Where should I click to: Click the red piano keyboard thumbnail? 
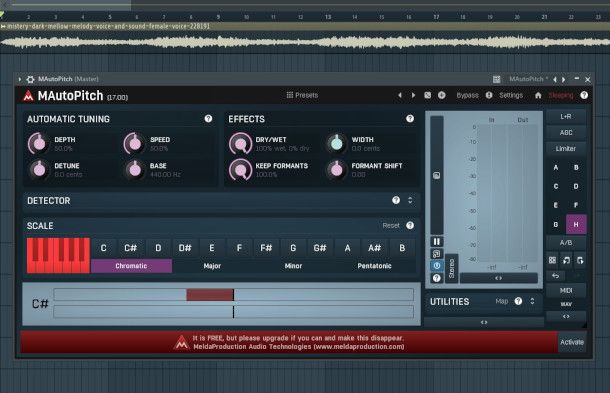pos(58,255)
